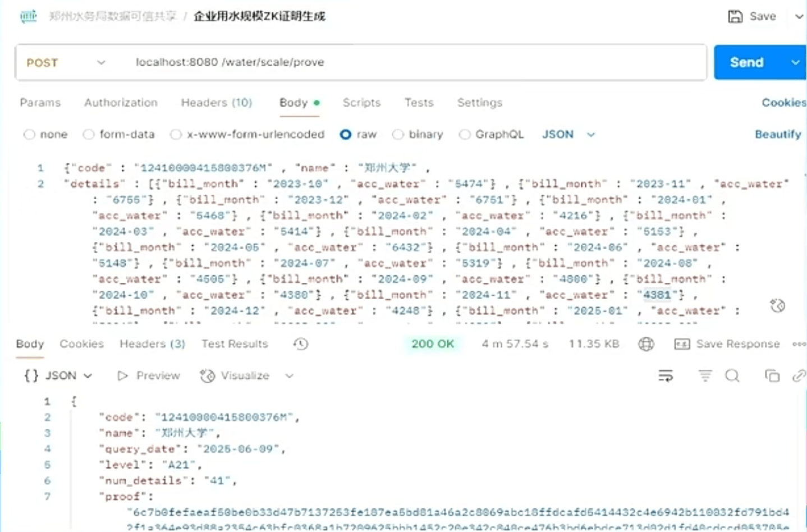Send the POST request
The image size is (807, 532).
(x=747, y=62)
